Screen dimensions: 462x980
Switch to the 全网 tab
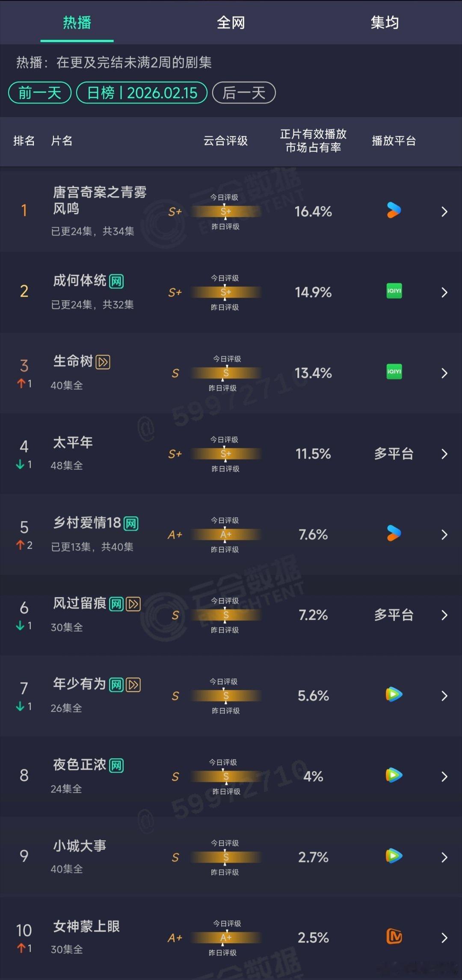(231, 23)
